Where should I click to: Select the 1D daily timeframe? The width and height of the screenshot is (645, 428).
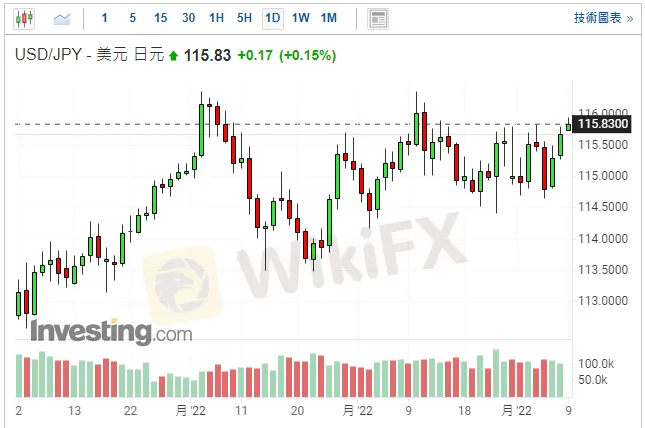pos(272,18)
